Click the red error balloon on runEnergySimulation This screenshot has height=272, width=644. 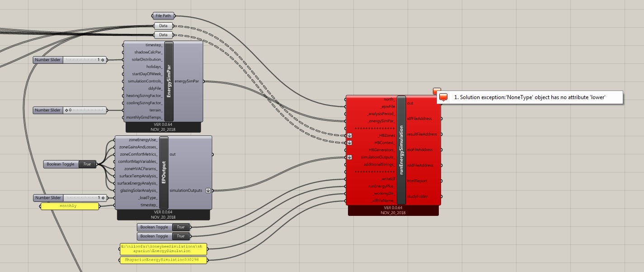437,91
